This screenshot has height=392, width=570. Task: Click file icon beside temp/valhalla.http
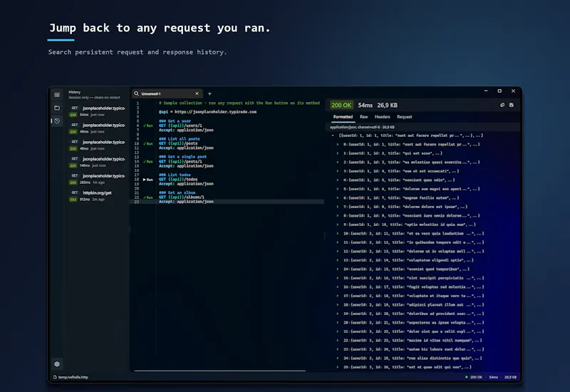click(x=55, y=377)
